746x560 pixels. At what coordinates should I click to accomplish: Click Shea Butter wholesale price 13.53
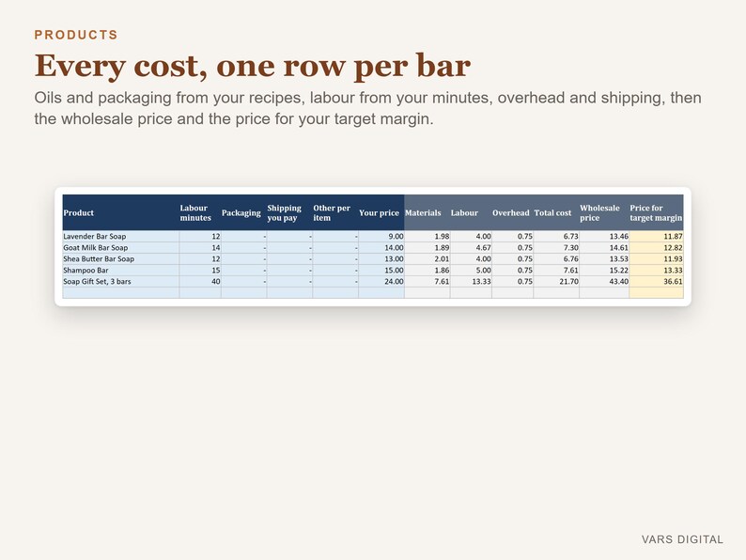(x=604, y=259)
